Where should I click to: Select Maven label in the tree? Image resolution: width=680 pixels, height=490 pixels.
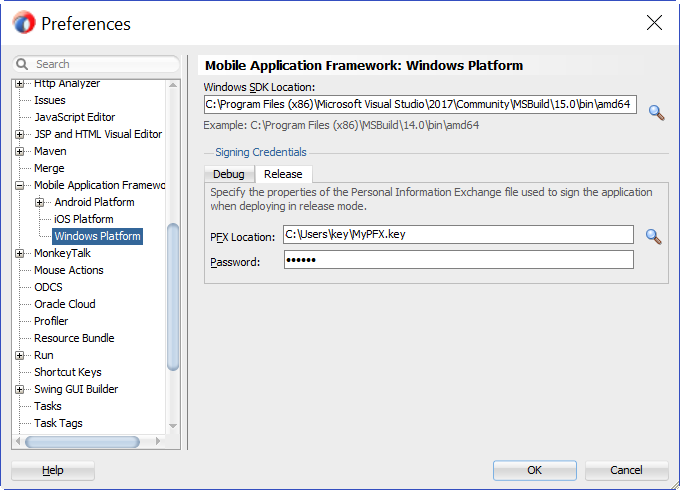click(50, 151)
